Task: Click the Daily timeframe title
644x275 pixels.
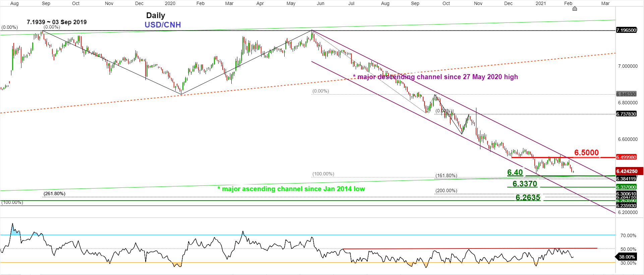Action: tap(156, 15)
